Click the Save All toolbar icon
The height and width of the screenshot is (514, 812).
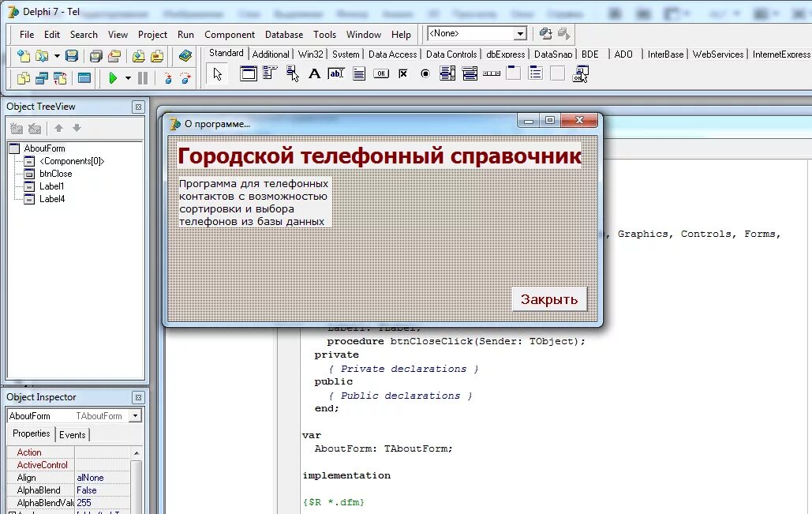(x=95, y=55)
